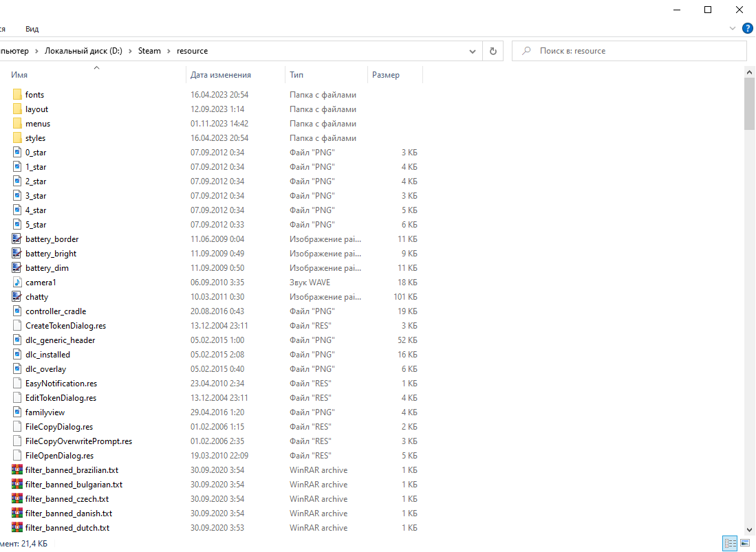Viewport: 756px width, 552px height.
Task: Click the camera1 WAVE sound icon
Action: 17,283
